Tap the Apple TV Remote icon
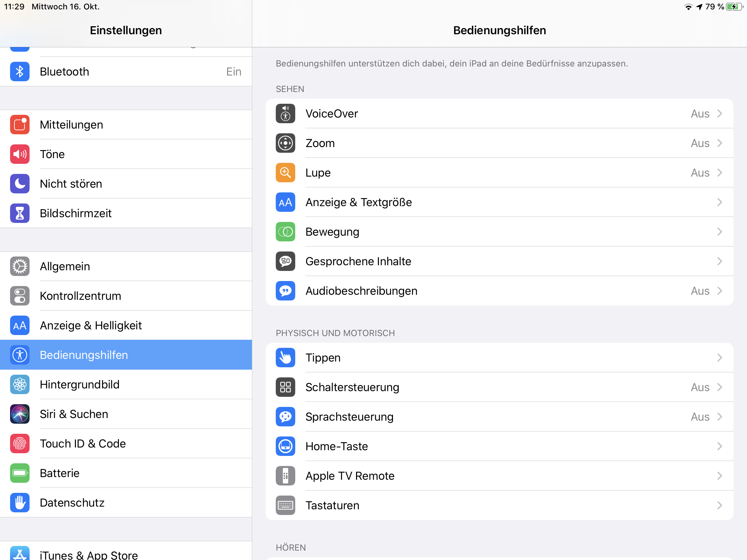This screenshot has width=747, height=560. (x=285, y=476)
